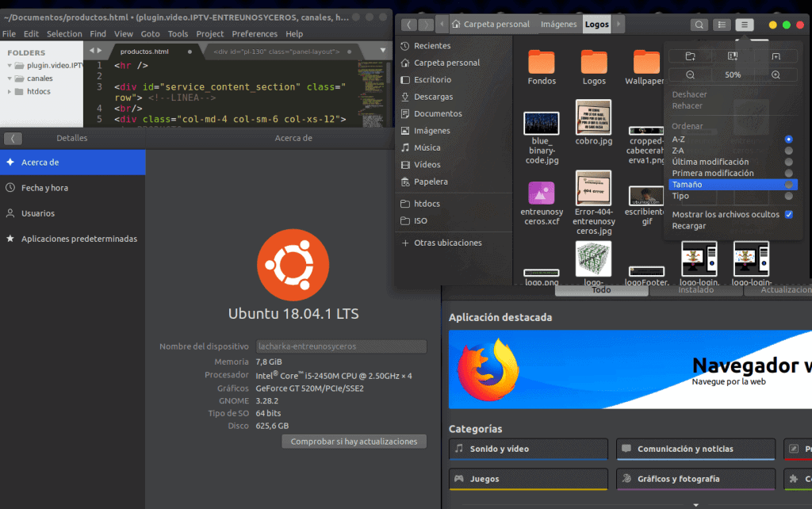Uncheck Mostrar los archivos ocultos
Image resolution: width=812 pixels, height=509 pixels.
[x=788, y=214]
